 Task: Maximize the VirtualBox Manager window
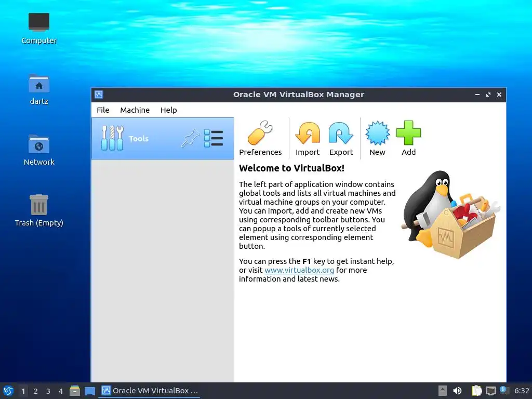pyautogui.click(x=488, y=95)
